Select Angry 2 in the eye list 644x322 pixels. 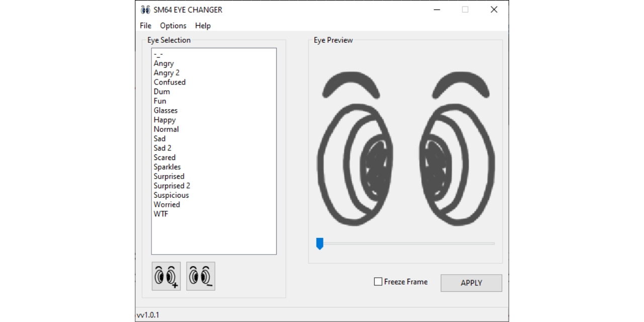coord(214,72)
